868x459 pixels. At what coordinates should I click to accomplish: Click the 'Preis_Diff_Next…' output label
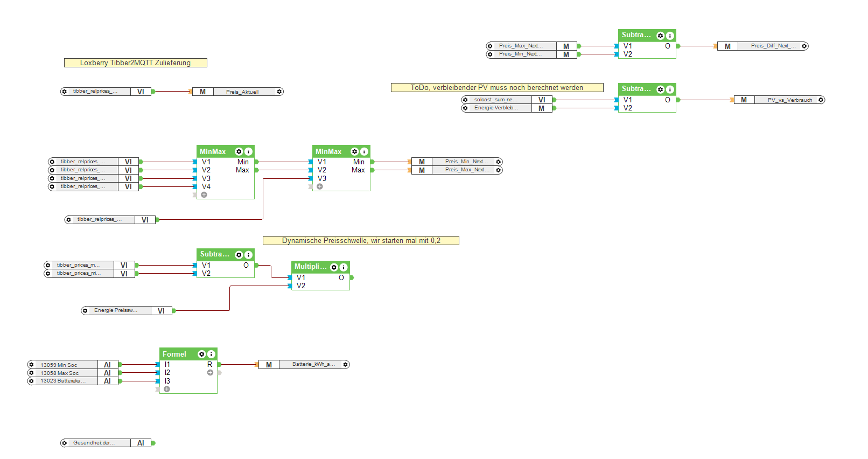tap(773, 46)
